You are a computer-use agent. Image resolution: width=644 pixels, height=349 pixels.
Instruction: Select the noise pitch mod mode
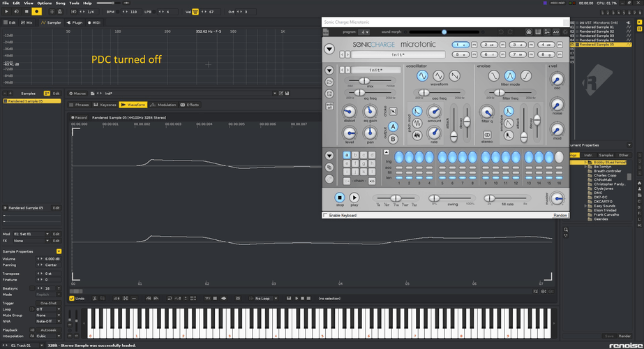pyautogui.click(x=417, y=135)
